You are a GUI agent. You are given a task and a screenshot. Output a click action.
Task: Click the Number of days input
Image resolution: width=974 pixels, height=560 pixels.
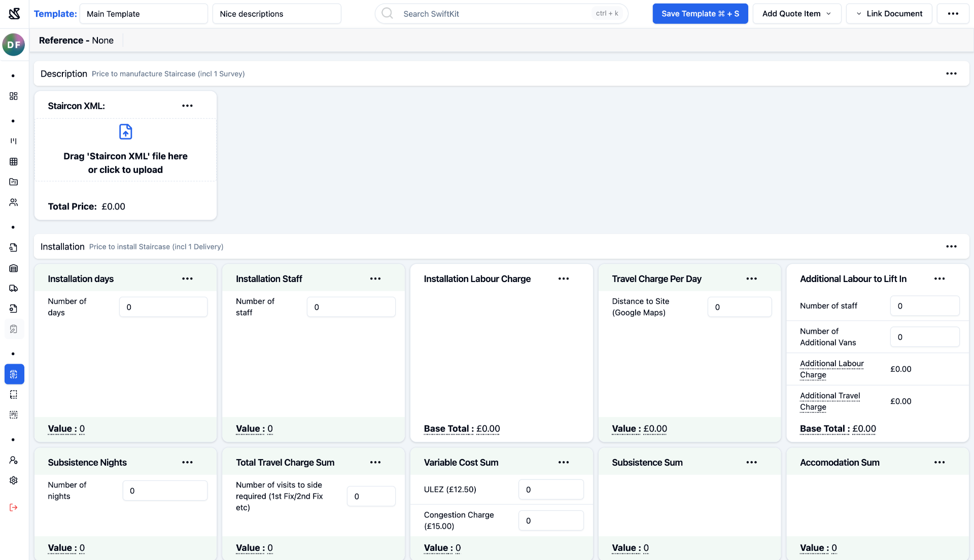tap(163, 307)
